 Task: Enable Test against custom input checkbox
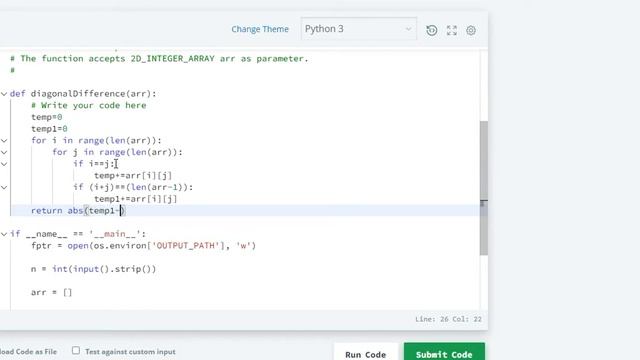coord(76,350)
